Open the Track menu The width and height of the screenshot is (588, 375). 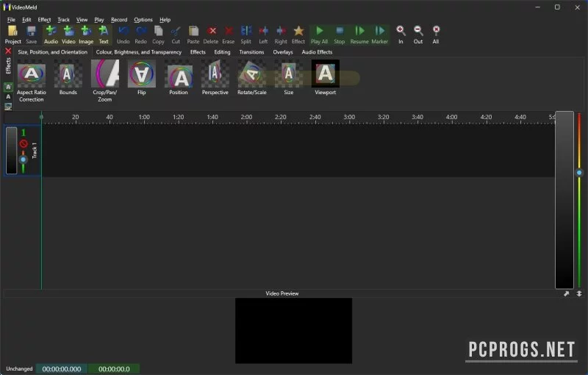(x=63, y=20)
